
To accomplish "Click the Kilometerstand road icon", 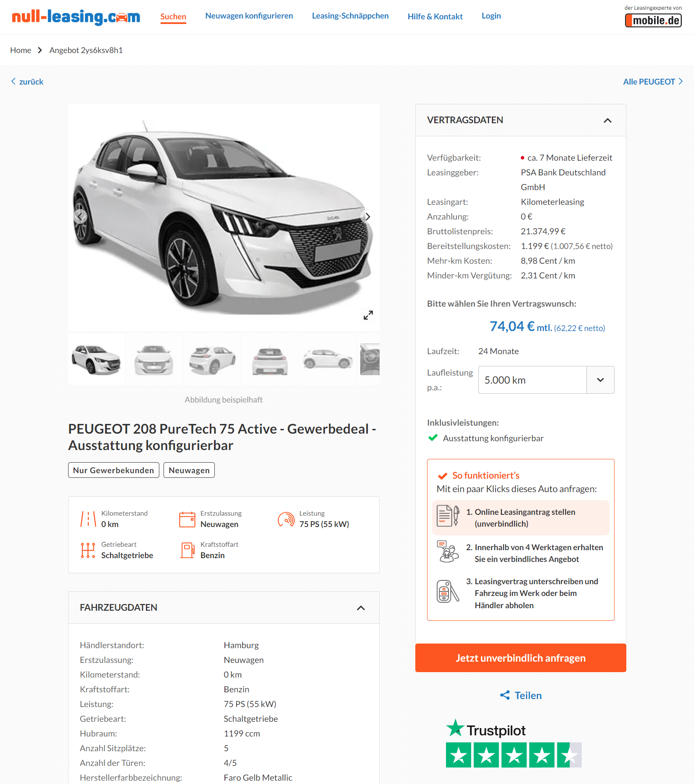I will click(x=88, y=519).
